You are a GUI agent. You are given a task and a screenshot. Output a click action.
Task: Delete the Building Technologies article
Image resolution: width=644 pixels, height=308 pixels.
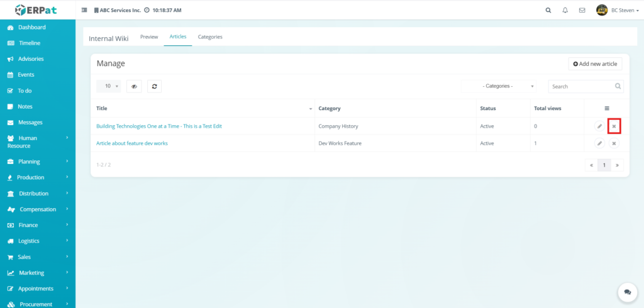click(x=614, y=126)
